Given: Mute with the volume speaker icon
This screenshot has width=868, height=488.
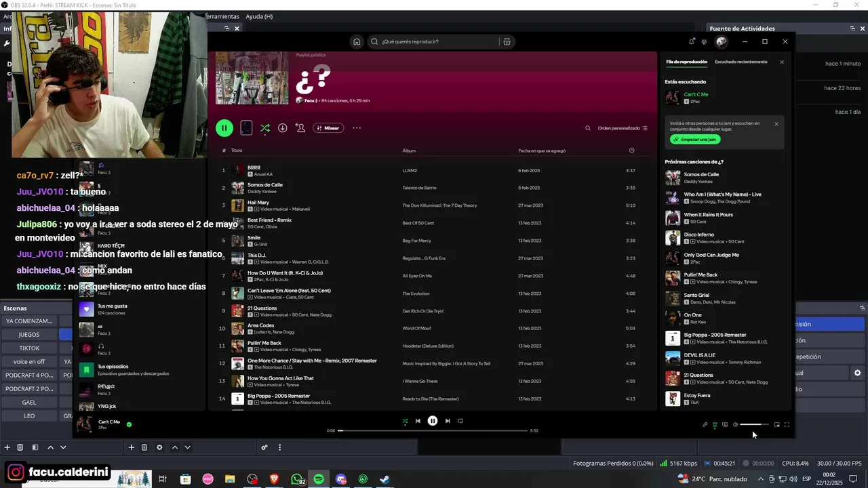Looking at the screenshot, I should [x=735, y=425].
